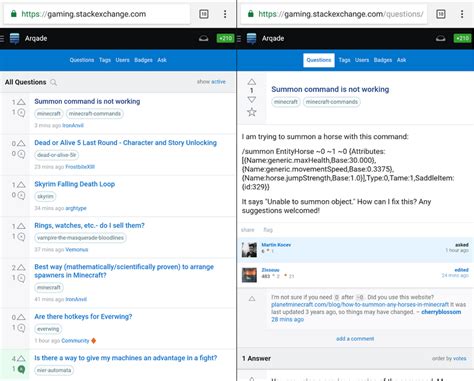The image size is (474, 381).
Task: Click the vote triangle beside Rings, watches, etc.
Action: 21,226
